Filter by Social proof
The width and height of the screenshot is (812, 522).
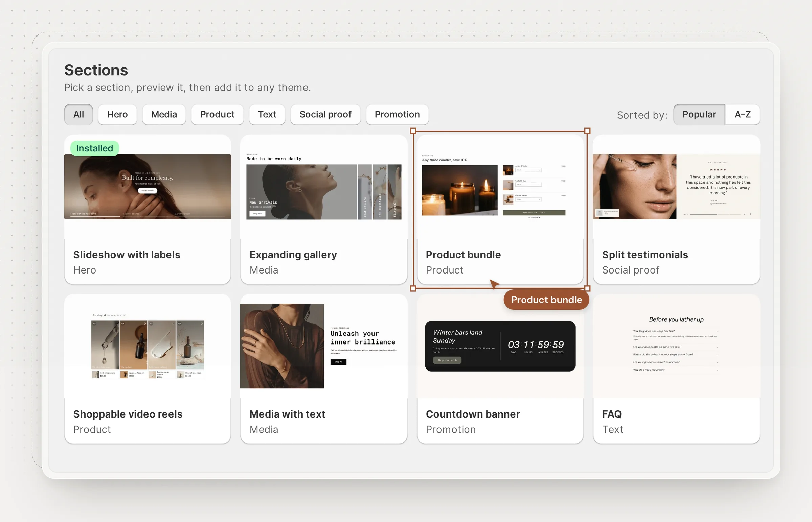(325, 115)
